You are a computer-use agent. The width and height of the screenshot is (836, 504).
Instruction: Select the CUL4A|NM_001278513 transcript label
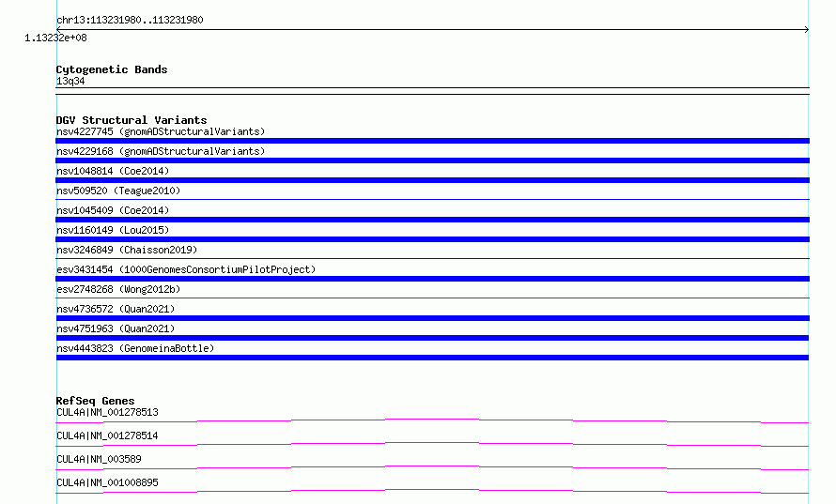tap(107, 412)
